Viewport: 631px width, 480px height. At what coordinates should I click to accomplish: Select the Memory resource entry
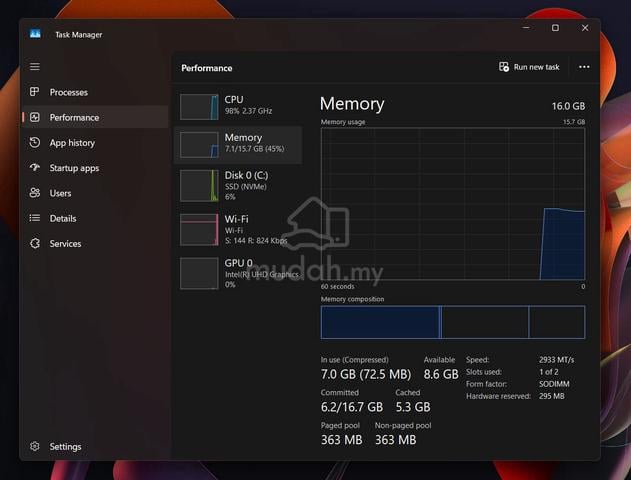pos(238,145)
